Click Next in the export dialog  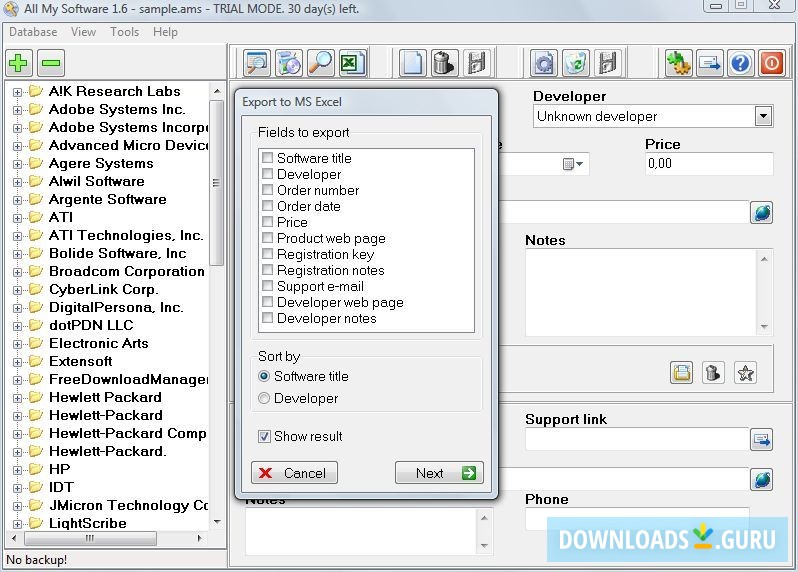click(x=439, y=473)
